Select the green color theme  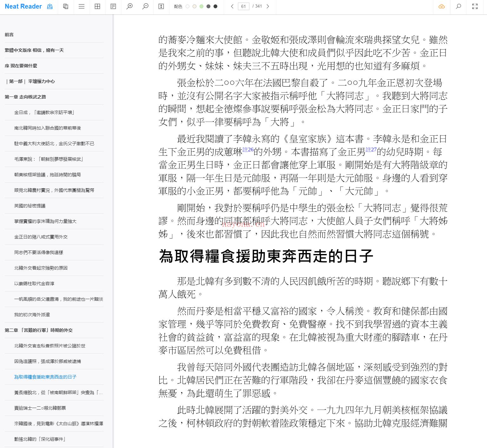(x=201, y=6)
